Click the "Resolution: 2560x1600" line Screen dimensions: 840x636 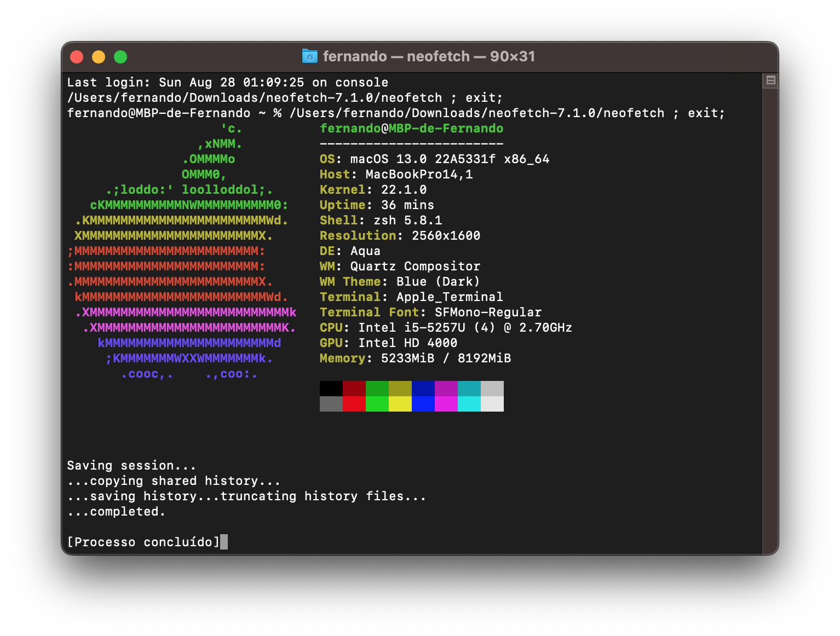[x=400, y=236]
